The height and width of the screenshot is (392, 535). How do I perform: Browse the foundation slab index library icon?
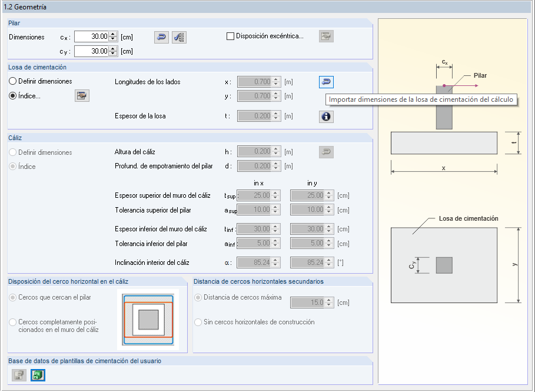pyautogui.click(x=82, y=95)
